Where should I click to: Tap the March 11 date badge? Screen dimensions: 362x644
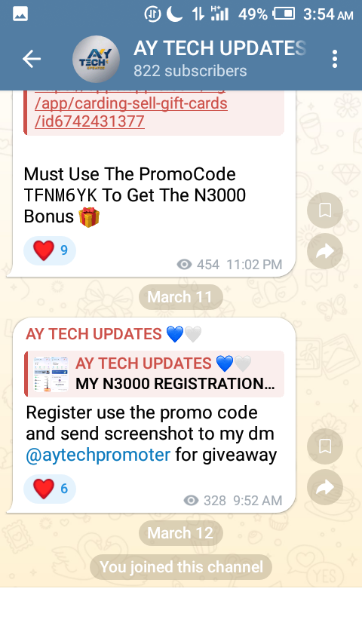[x=180, y=297]
